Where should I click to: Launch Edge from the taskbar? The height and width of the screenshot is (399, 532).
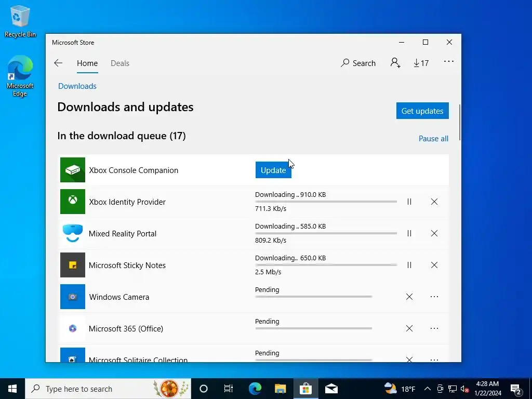point(255,389)
